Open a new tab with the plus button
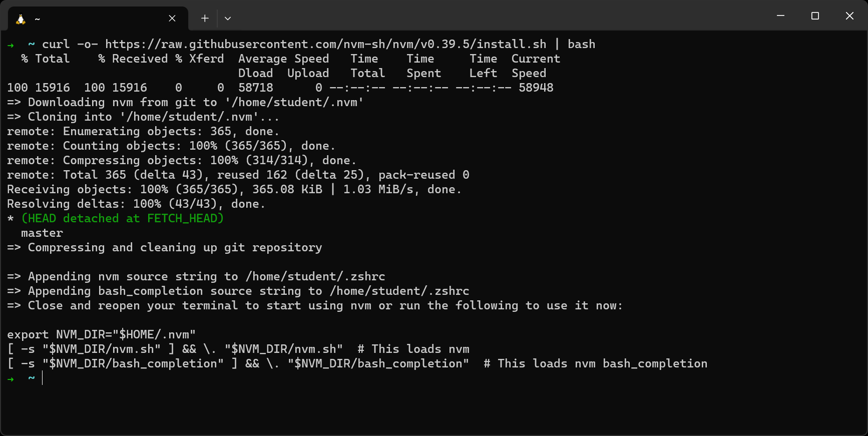Image resolution: width=868 pixels, height=436 pixels. coord(205,19)
